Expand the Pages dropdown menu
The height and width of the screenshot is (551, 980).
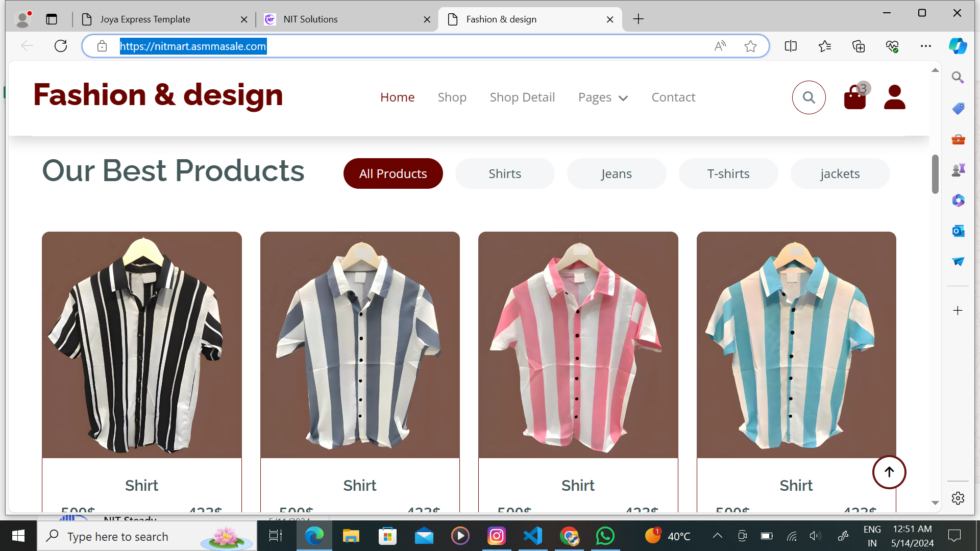603,97
